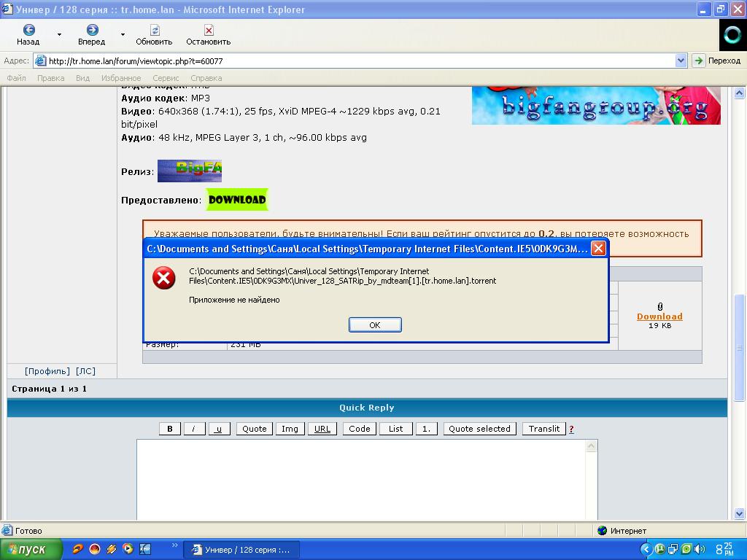This screenshot has width=747, height=560.
Task: Click the red question mark help link
Action: click(x=571, y=429)
